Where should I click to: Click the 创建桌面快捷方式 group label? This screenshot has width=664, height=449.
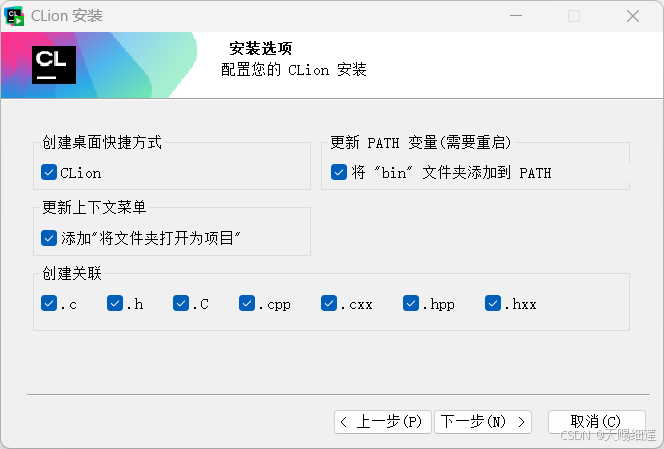point(102,142)
